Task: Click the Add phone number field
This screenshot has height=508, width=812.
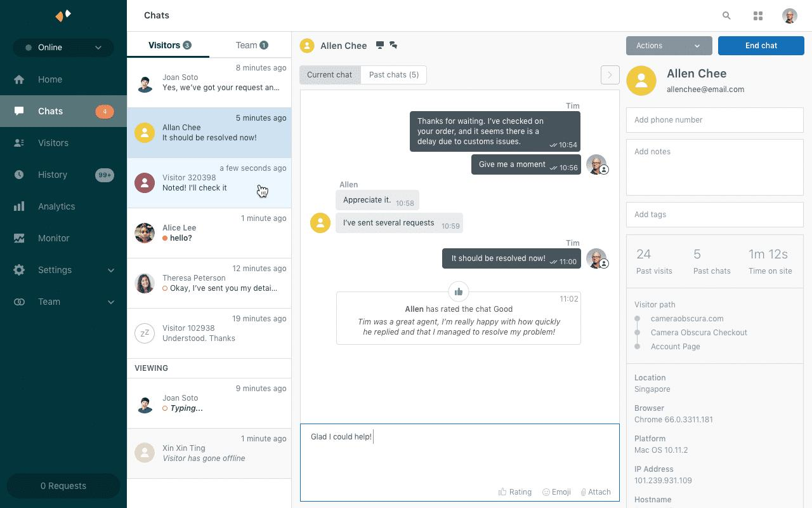Action: (714, 120)
